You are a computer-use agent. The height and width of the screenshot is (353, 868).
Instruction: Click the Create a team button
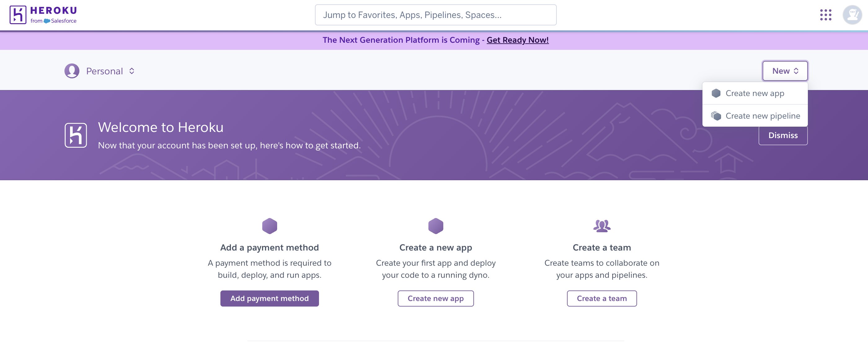[x=601, y=299]
